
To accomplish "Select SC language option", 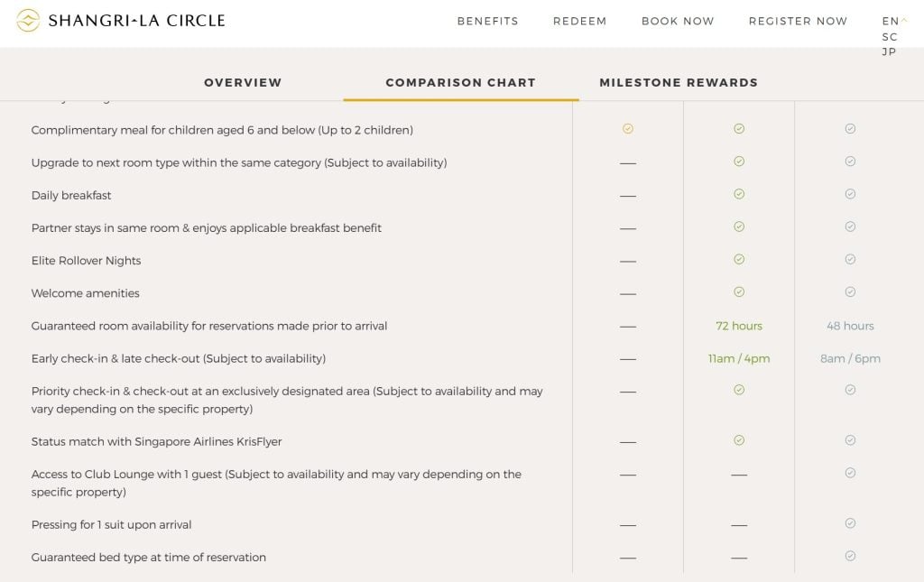I will click(x=890, y=37).
